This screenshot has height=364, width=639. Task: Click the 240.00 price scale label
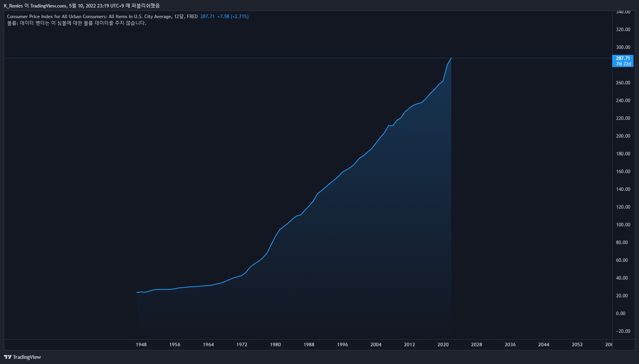623,101
